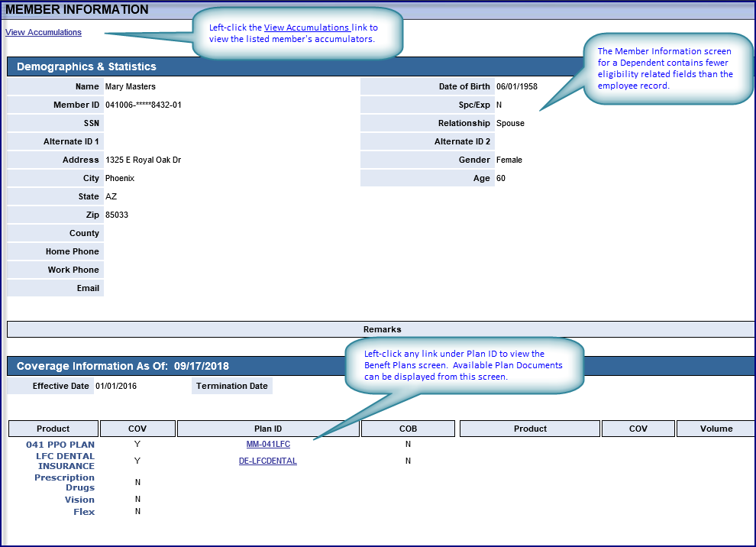
Task: Open the MM-041LFC plan ID link
Action: tap(268, 445)
